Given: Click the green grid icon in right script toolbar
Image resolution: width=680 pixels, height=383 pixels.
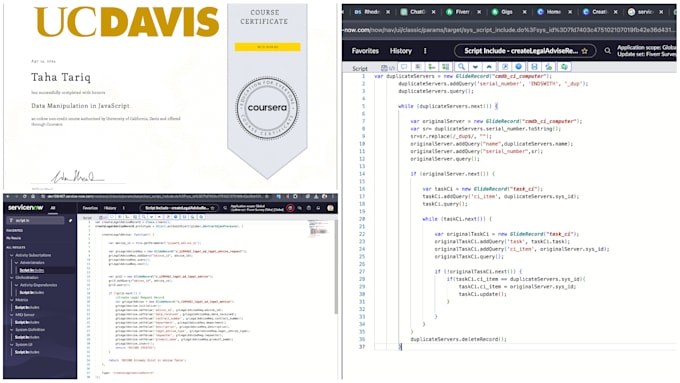Looking at the screenshot, I should pos(445,67).
